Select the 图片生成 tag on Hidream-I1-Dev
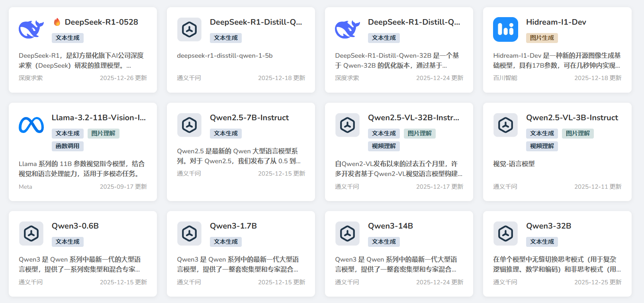 pyautogui.click(x=542, y=38)
